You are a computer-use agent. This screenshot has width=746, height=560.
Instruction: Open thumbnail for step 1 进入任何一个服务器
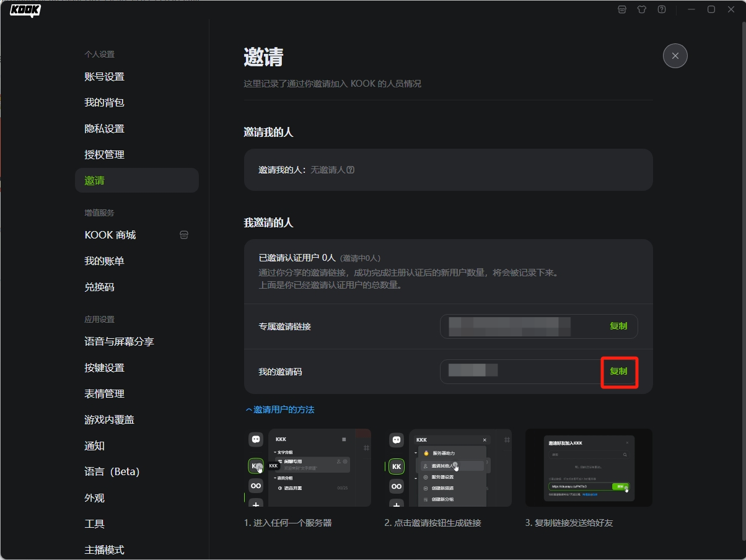307,468
